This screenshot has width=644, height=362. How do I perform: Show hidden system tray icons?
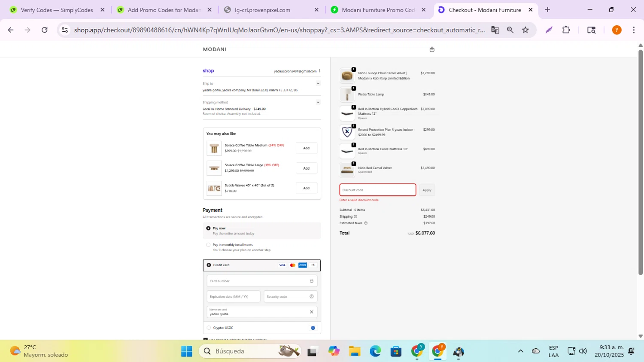(520, 352)
